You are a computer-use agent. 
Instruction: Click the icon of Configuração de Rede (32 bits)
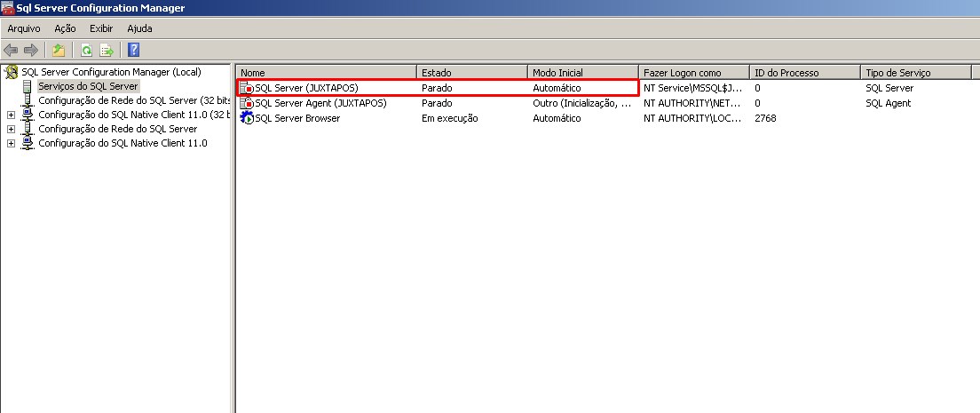[28, 100]
